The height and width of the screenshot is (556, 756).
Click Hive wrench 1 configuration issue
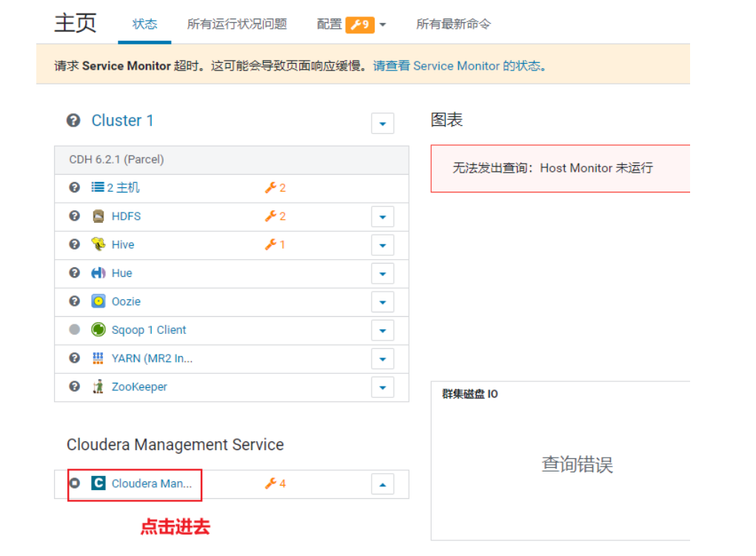tap(275, 244)
